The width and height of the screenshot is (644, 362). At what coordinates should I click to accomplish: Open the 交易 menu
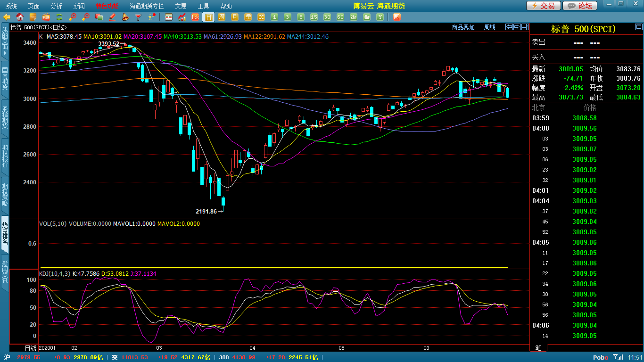tap(181, 6)
